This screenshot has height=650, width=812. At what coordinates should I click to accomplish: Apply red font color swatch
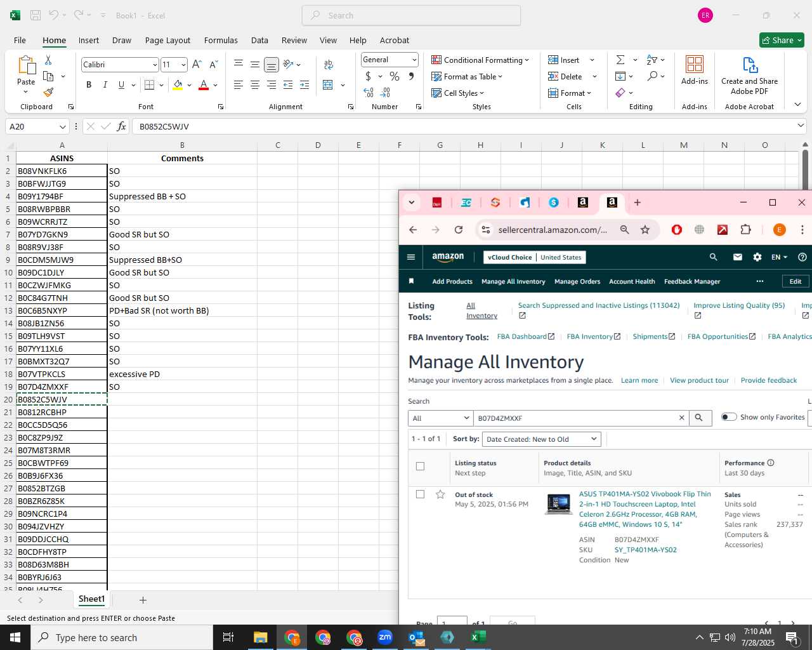pos(204,84)
